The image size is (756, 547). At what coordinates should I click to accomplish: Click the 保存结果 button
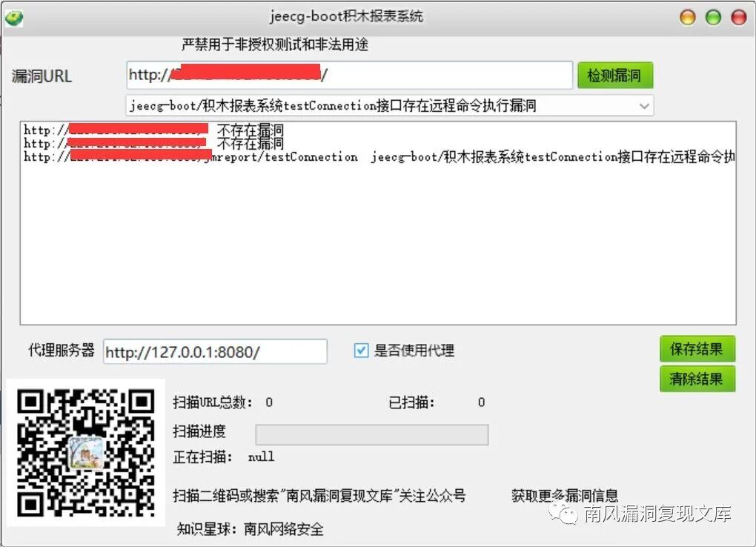tap(697, 349)
